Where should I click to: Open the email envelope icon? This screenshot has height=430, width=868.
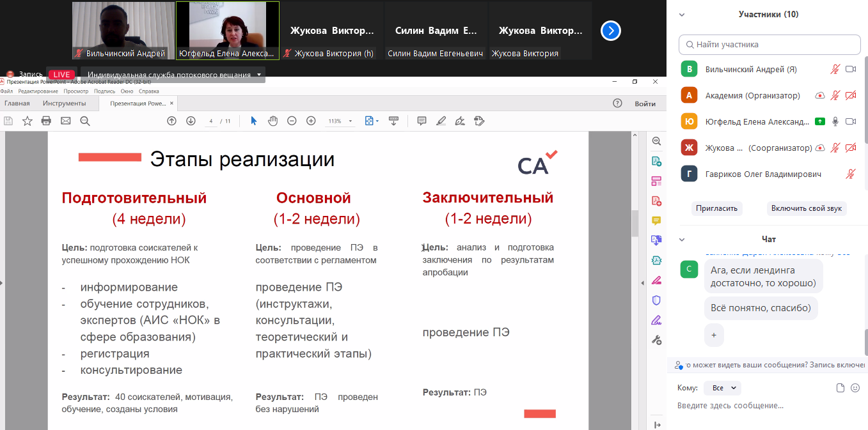pos(65,121)
